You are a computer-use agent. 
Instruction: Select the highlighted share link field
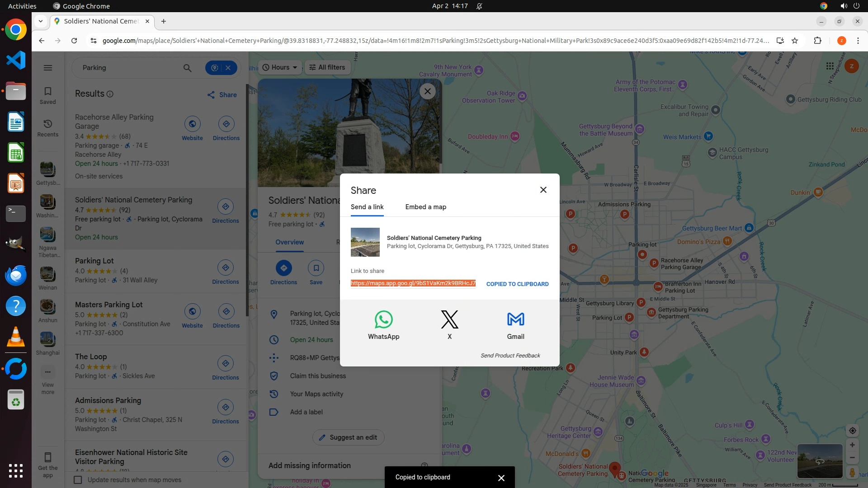[x=413, y=283]
